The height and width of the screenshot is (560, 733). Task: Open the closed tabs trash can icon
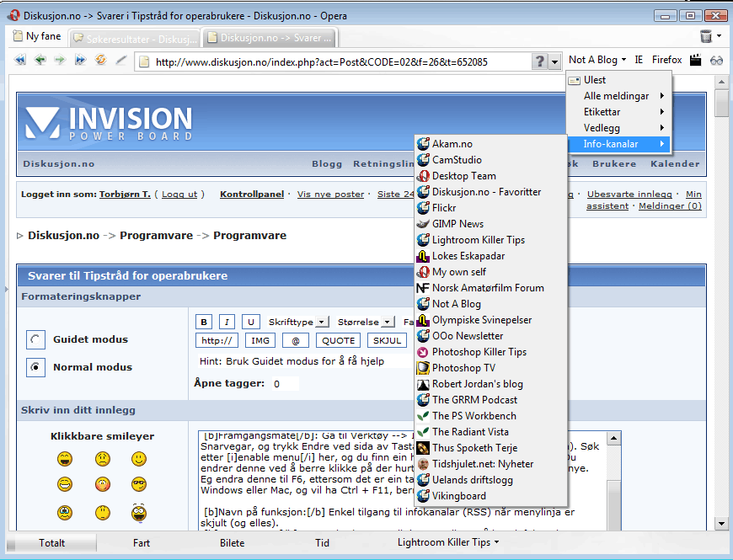[706, 36]
